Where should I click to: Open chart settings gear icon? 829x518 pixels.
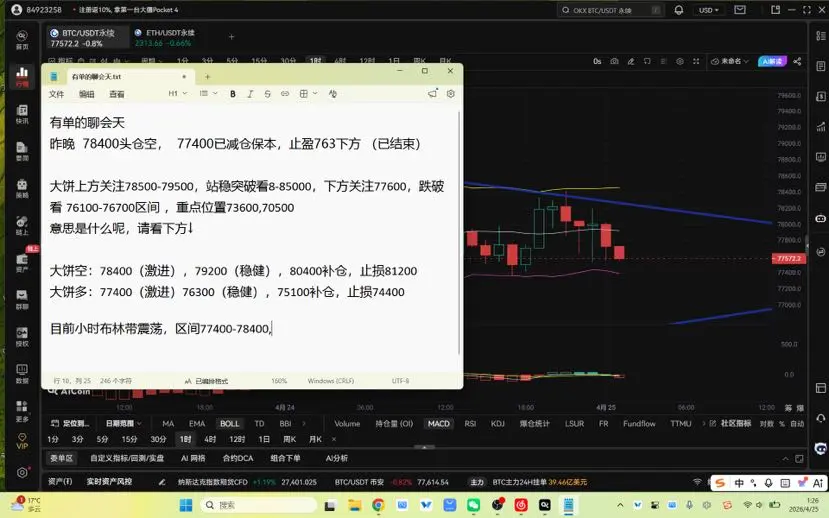(x=680, y=61)
